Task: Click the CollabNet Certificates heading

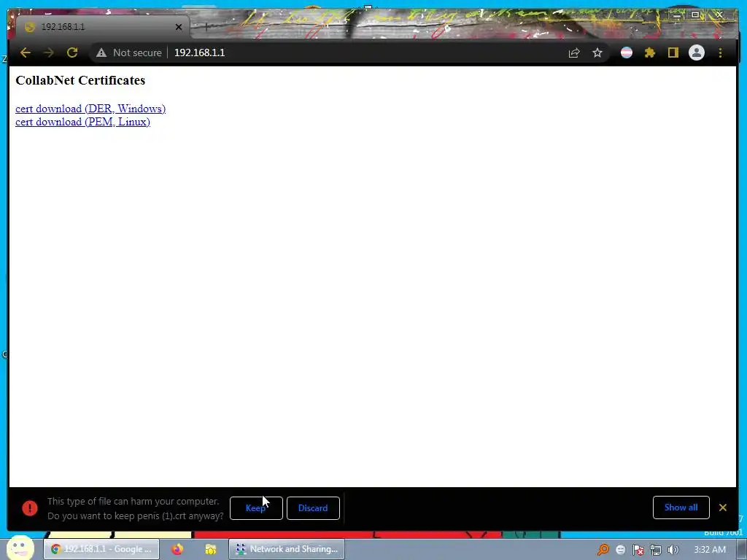Action: (x=80, y=80)
